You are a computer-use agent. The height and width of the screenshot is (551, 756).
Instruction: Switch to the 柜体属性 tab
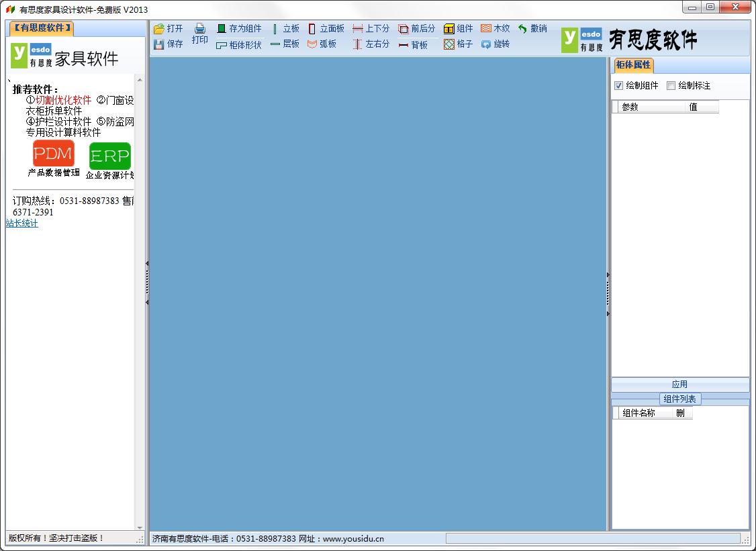633,65
